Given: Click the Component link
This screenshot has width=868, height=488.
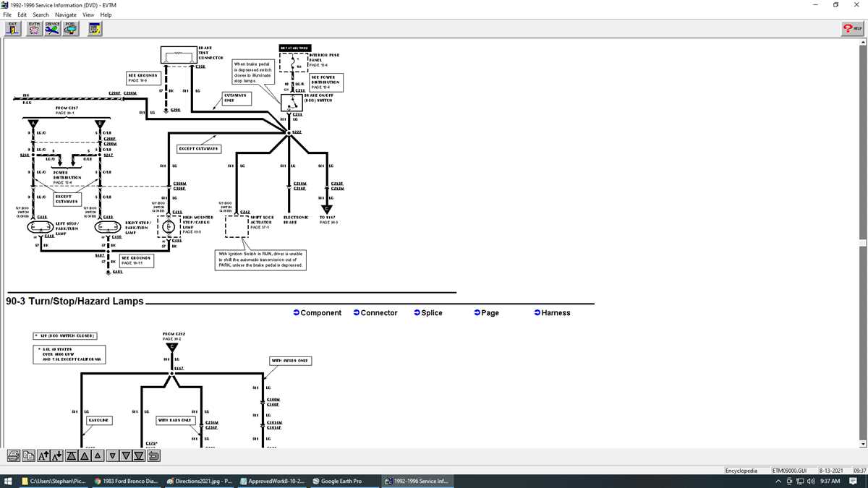Looking at the screenshot, I should click(x=318, y=313).
